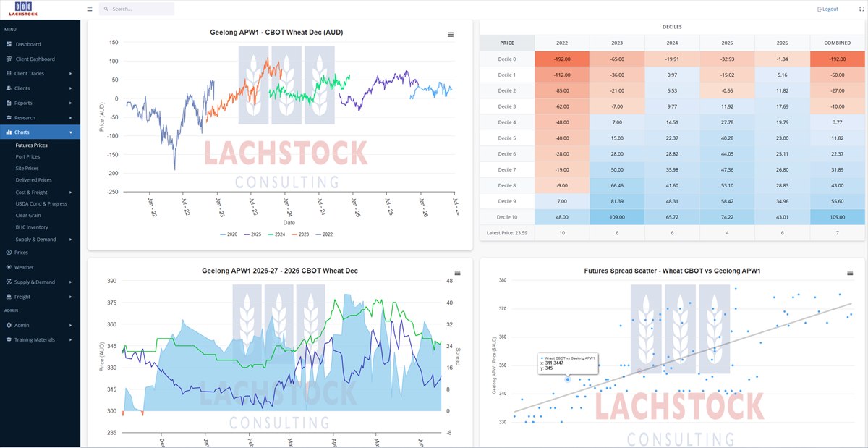Expand the Freight submenu arrow
This screenshot has width=868, height=448.
(x=71, y=297)
